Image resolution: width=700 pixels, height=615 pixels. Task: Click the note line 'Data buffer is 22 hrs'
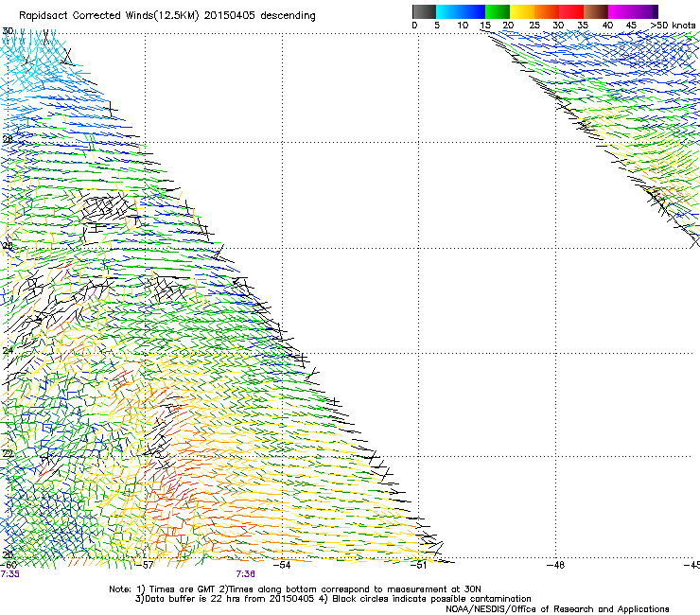tap(192, 599)
